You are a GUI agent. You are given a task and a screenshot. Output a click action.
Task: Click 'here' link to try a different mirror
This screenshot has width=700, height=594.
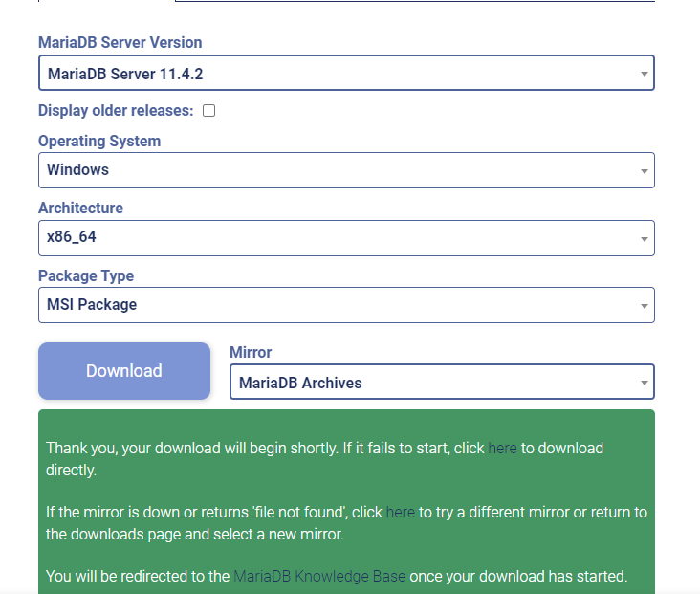pyautogui.click(x=400, y=512)
